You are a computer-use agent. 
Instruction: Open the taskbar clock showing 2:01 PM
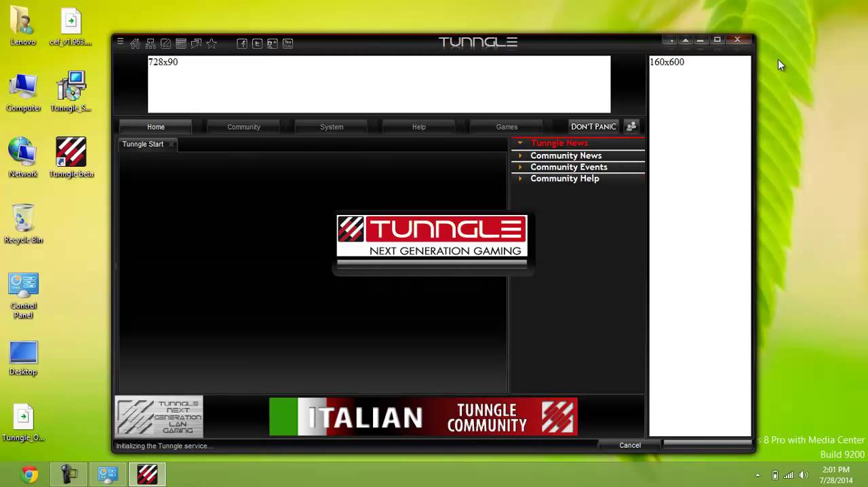coord(835,475)
